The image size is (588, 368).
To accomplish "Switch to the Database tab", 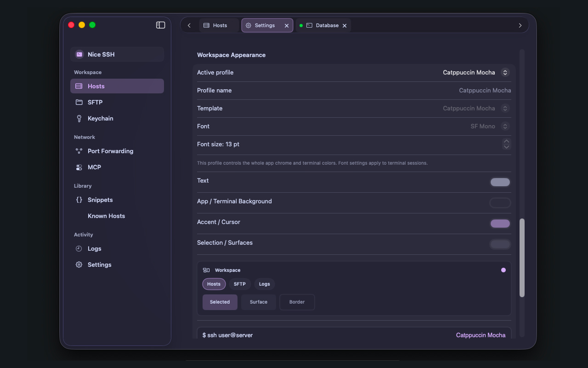I will [x=323, y=25].
